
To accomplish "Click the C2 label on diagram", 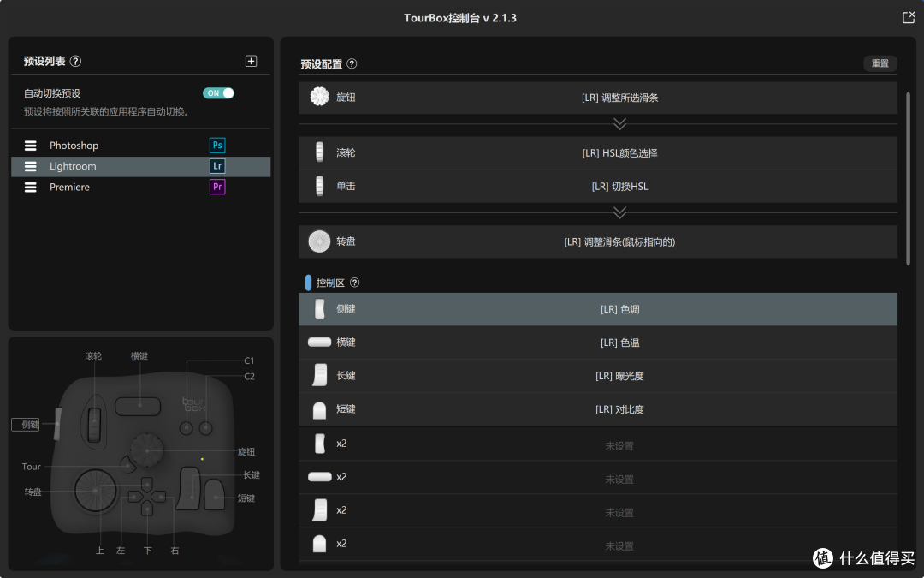I will coord(249,376).
